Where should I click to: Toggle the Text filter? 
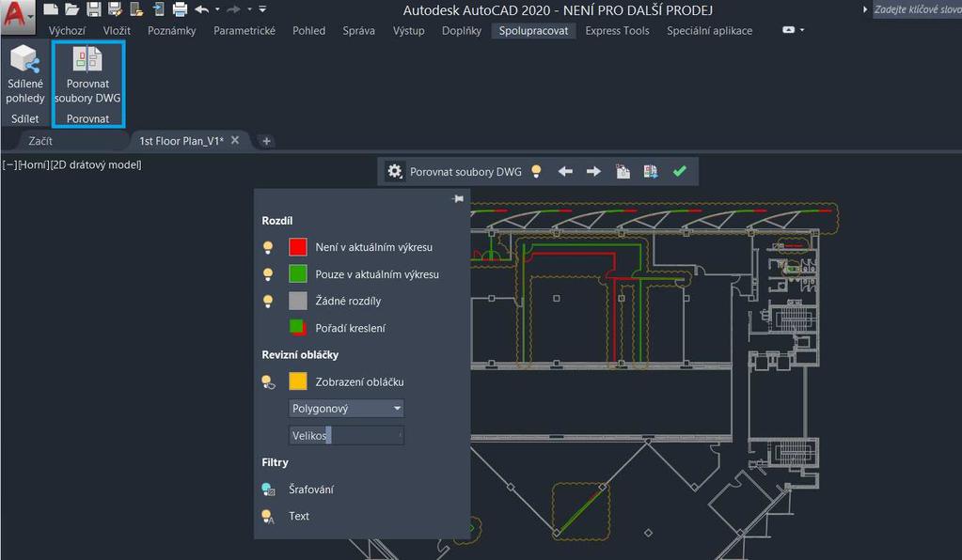click(x=268, y=516)
